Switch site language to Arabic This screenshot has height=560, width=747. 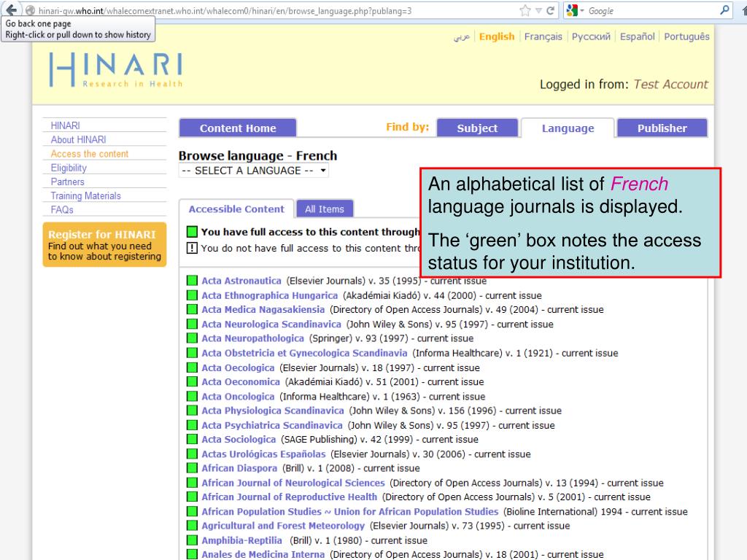pyautogui.click(x=462, y=36)
